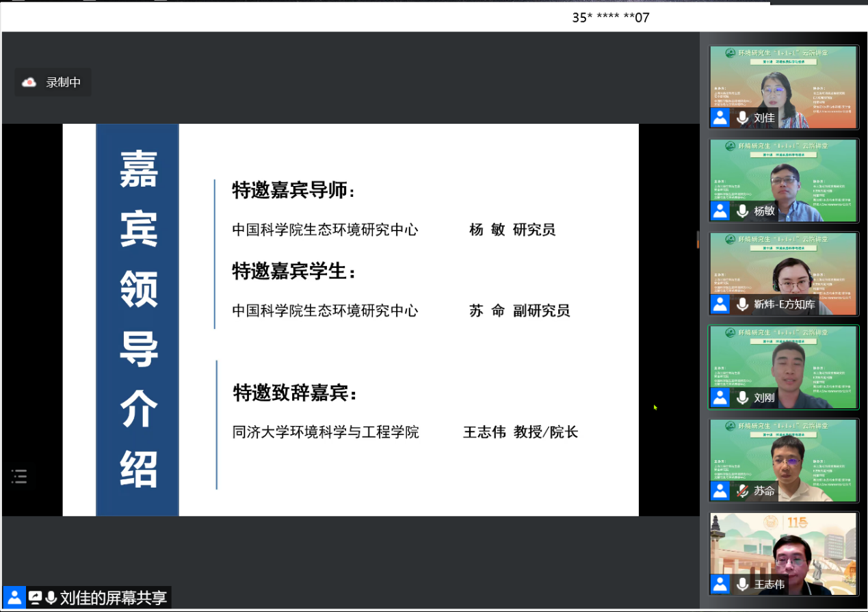Click 杨敏's profile avatar icon
Screen dimensions: 868x612
[x=720, y=211]
